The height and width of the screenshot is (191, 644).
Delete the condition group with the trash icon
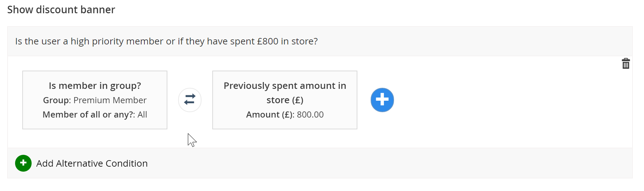tap(626, 63)
